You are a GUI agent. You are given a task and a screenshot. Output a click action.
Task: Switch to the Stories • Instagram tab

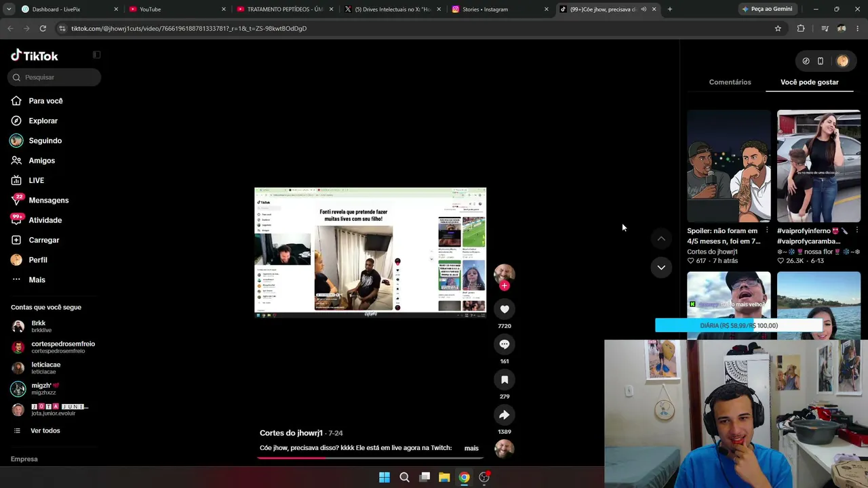499,9
